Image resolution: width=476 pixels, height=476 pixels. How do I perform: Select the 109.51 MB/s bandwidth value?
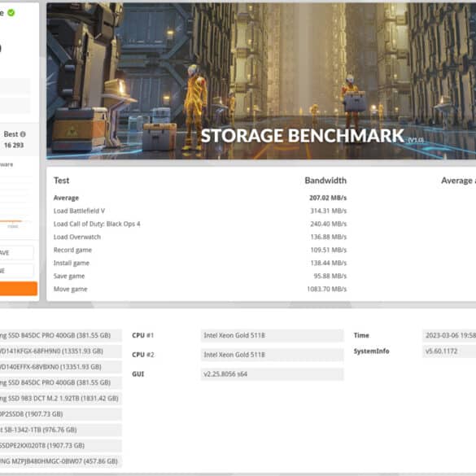point(329,250)
